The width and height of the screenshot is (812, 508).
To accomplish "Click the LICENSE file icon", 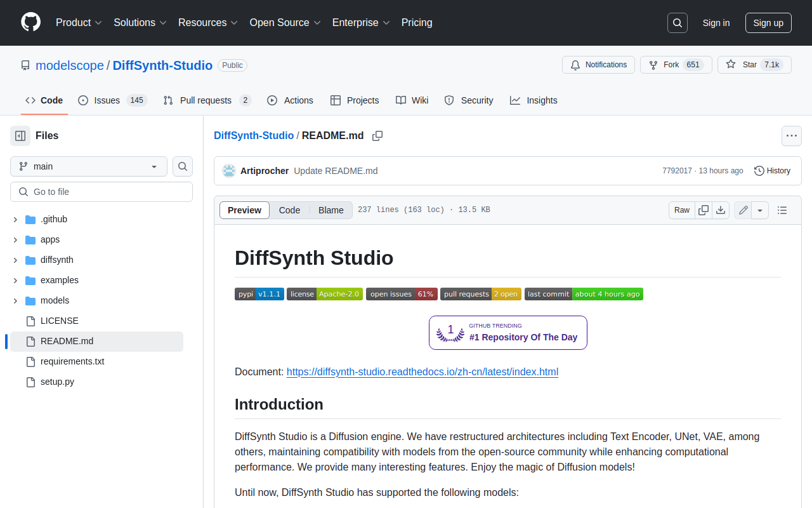I will pyautogui.click(x=30, y=321).
